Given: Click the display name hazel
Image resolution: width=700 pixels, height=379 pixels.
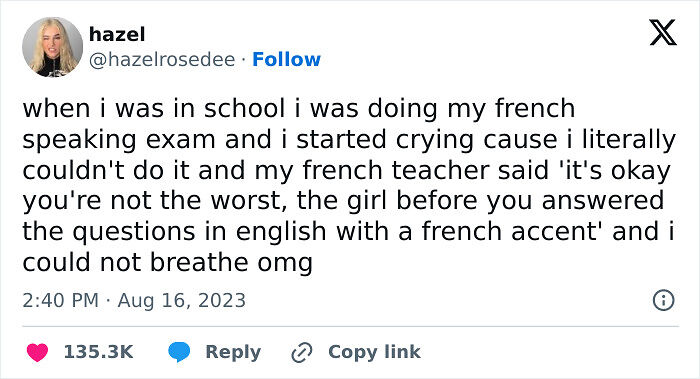Looking at the screenshot, I should point(117,34).
